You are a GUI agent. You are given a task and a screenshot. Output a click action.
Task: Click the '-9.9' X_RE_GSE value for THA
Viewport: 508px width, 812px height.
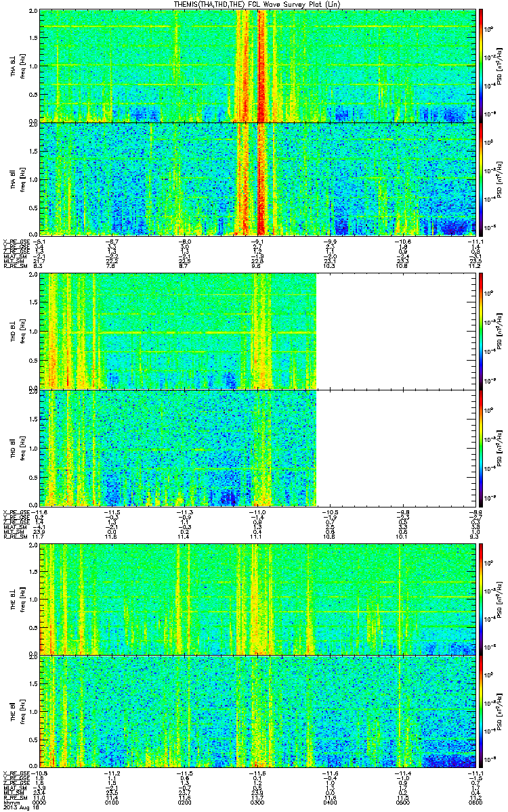click(x=329, y=240)
